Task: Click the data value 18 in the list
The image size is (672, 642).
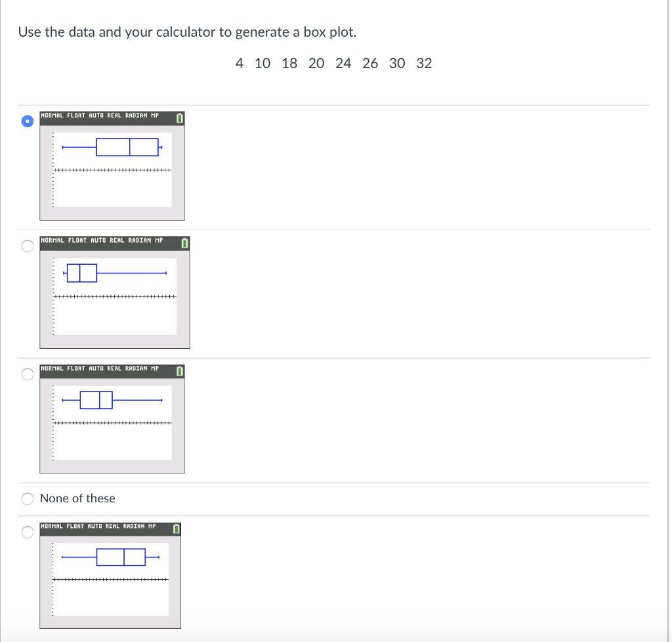Action: [289, 63]
